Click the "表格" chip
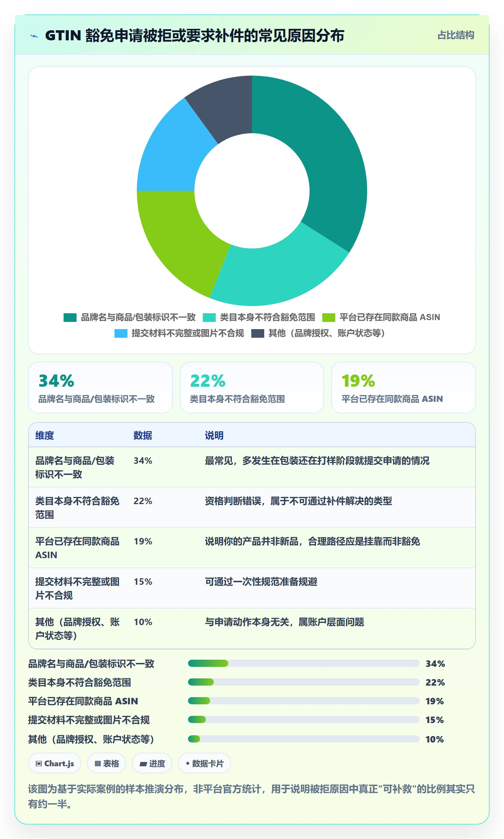Image resolution: width=504 pixels, height=839 pixels. coord(107,763)
